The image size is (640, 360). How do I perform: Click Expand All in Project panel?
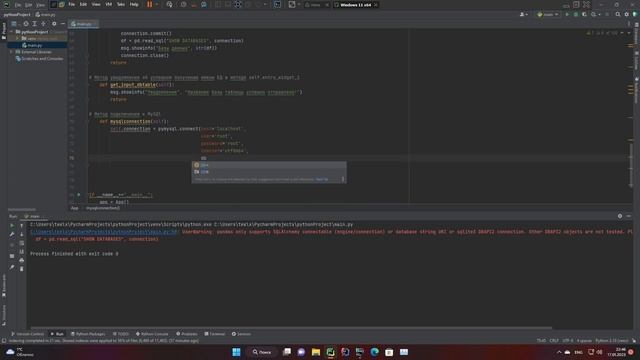35,24
